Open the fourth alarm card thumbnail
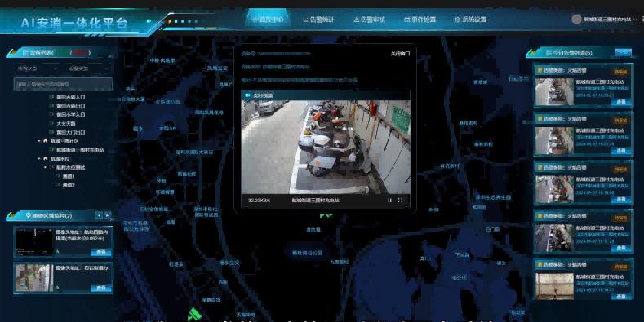644x322 pixels. pos(554,238)
